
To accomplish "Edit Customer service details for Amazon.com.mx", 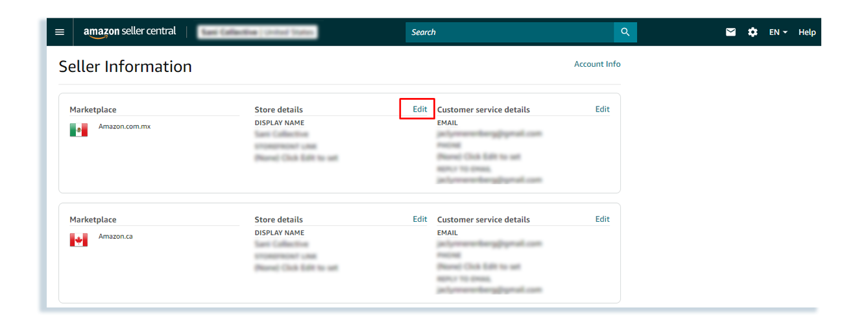I will pyautogui.click(x=603, y=109).
